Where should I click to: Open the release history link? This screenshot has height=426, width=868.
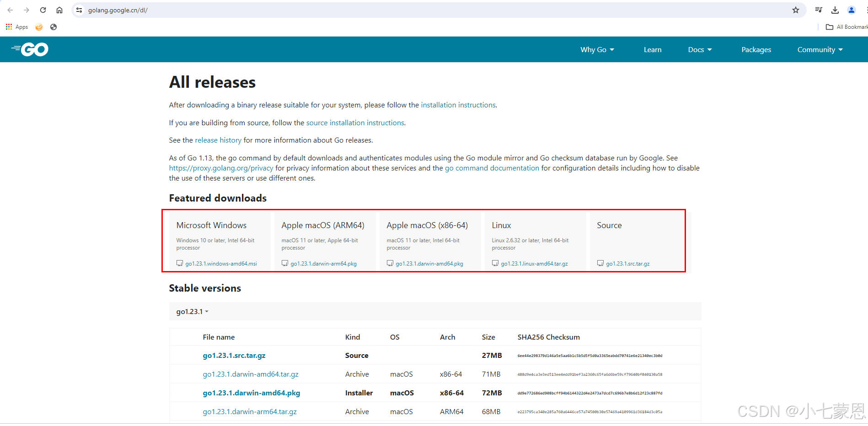218,140
